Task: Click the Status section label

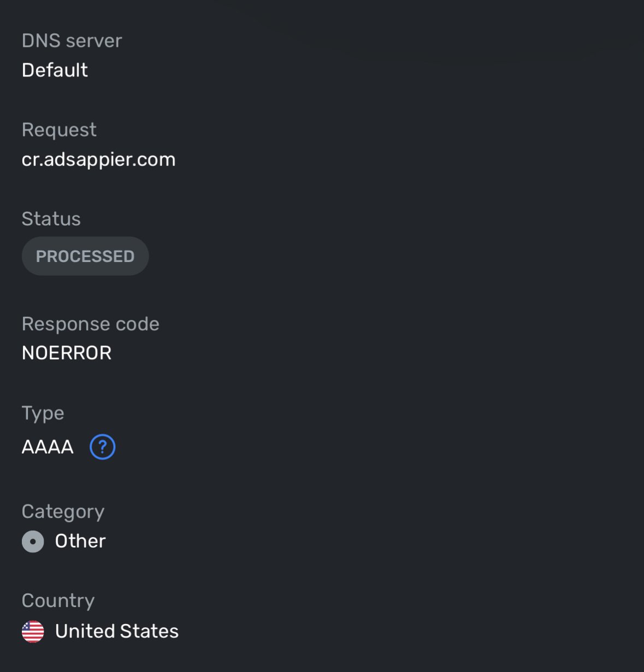Action: 51,219
